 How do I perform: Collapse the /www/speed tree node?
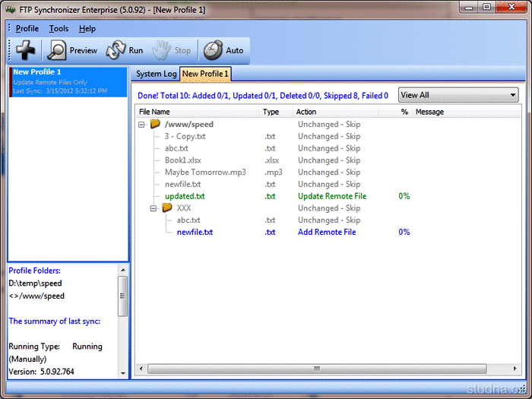coord(142,125)
